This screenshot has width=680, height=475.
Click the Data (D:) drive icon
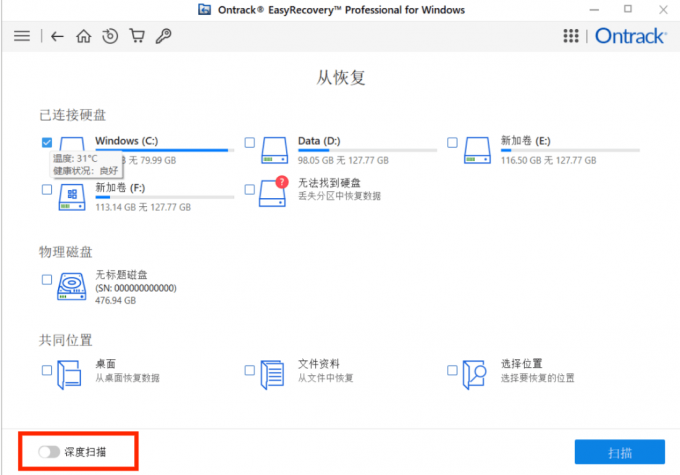click(275, 150)
